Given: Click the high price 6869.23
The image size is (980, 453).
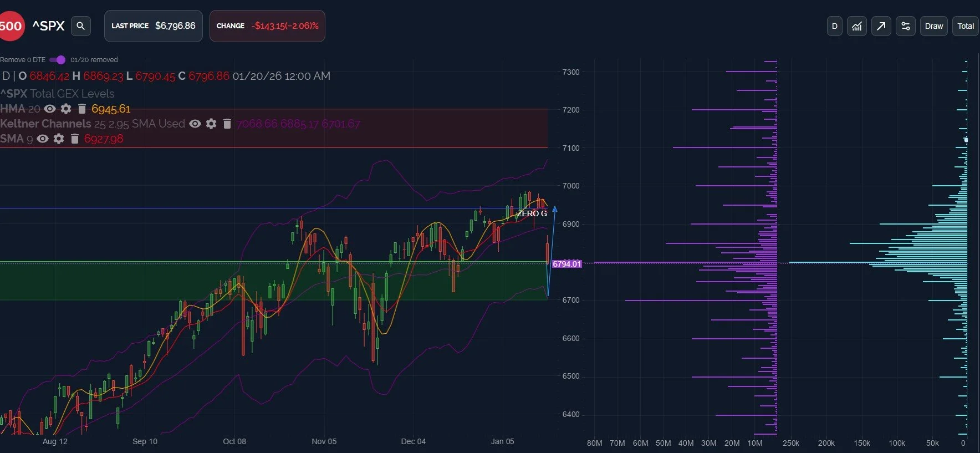Looking at the screenshot, I should pyautogui.click(x=103, y=76).
